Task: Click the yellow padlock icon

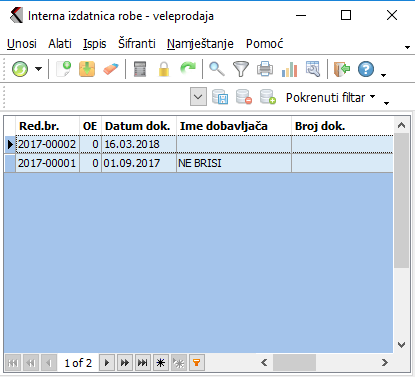Action: point(164,69)
